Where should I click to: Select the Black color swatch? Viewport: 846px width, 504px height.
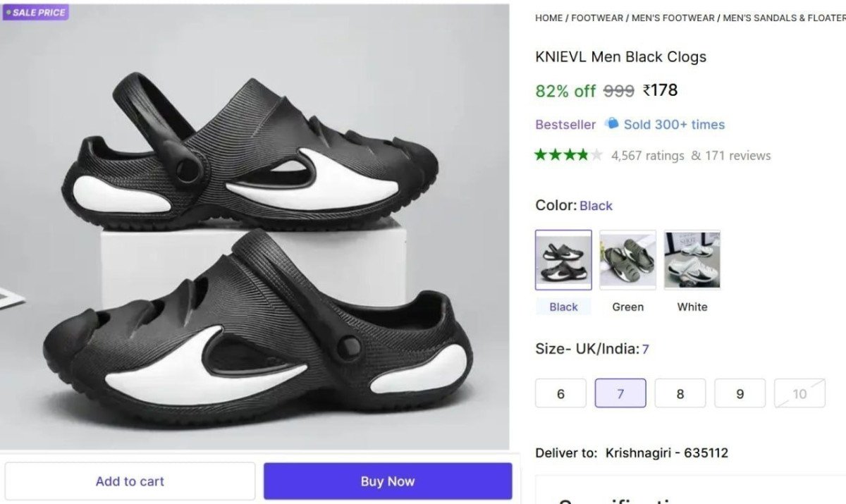click(x=562, y=259)
